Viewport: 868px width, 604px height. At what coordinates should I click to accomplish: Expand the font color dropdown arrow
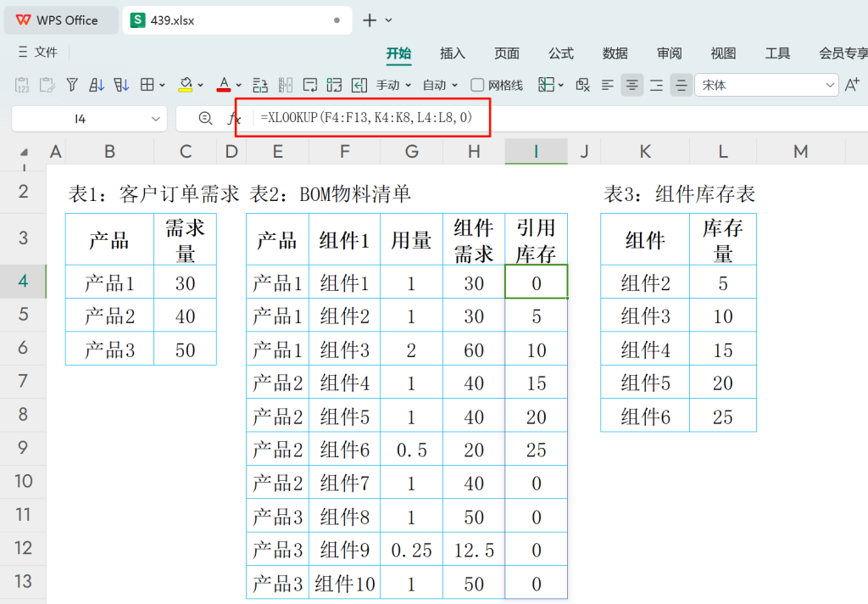[238, 86]
